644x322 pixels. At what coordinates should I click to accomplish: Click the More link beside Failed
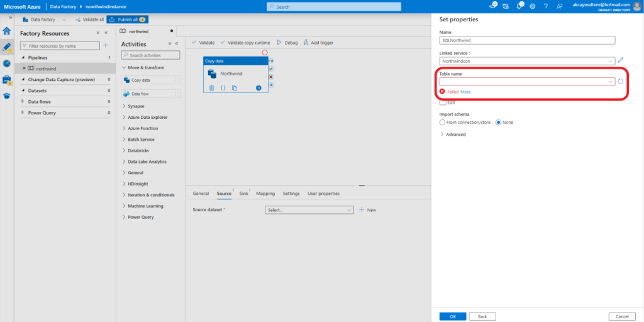pyautogui.click(x=465, y=92)
